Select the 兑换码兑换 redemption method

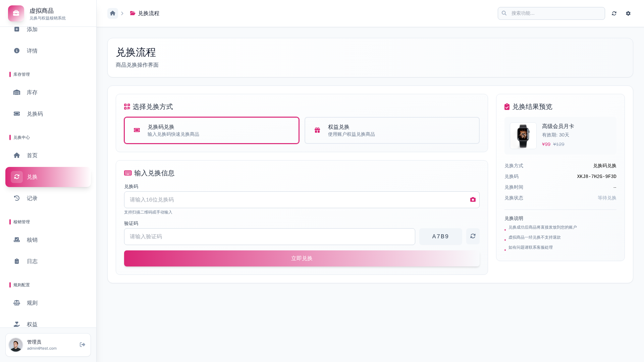click(211, 130)
